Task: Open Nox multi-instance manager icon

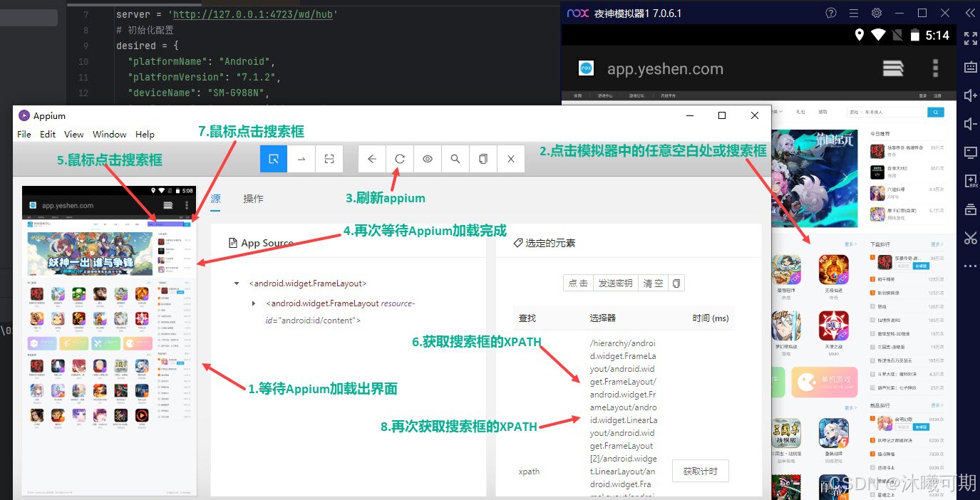Action: (x=970, y=209)
